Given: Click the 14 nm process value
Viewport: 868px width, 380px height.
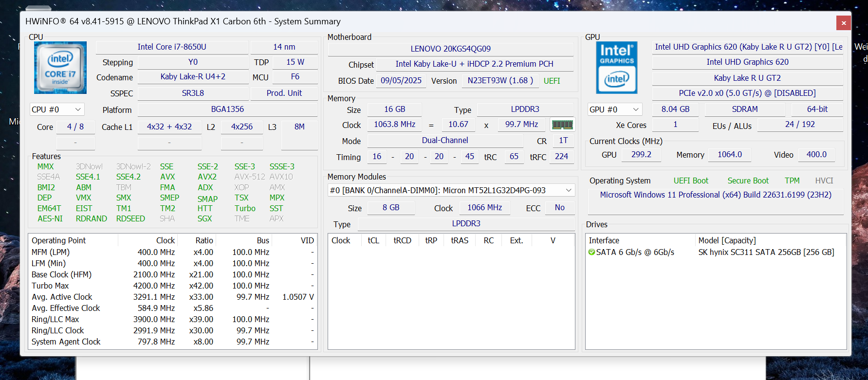Looking at the screenshot, I should (x=284, y=47).
